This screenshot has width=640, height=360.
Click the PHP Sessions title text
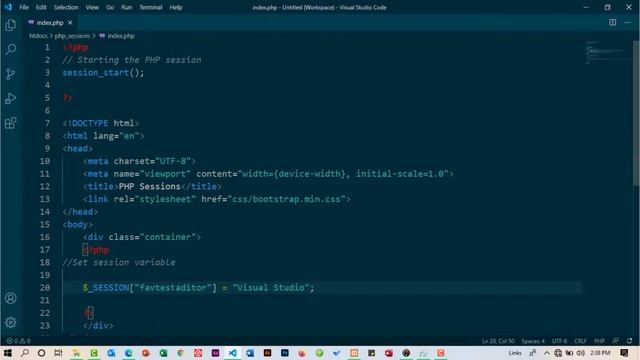pos(149,187)
